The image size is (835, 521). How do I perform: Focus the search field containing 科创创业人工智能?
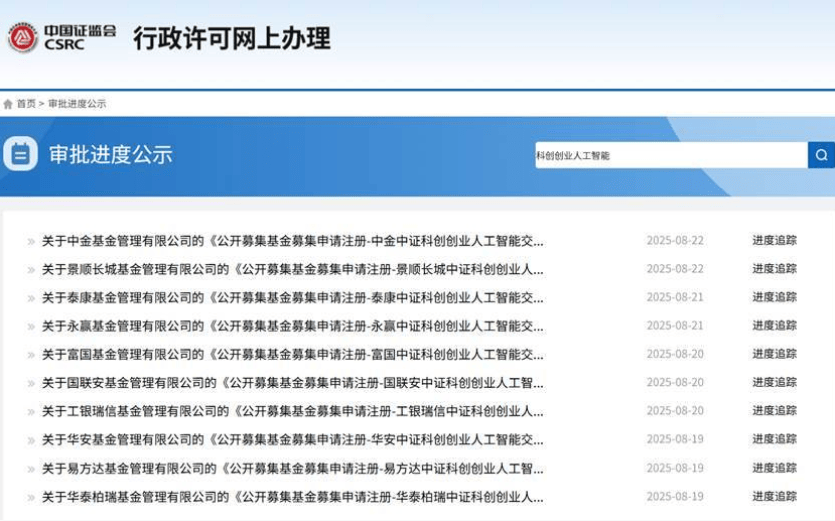coord(672,155)
